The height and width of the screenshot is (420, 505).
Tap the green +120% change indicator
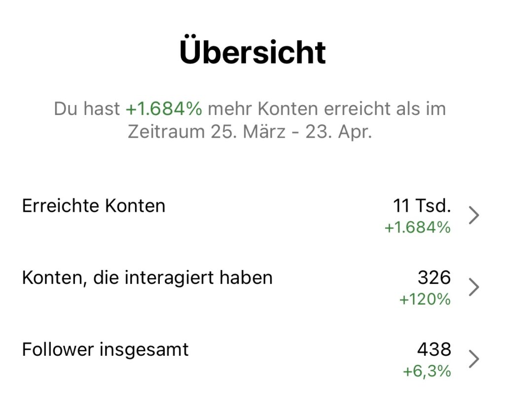(425, 299)
